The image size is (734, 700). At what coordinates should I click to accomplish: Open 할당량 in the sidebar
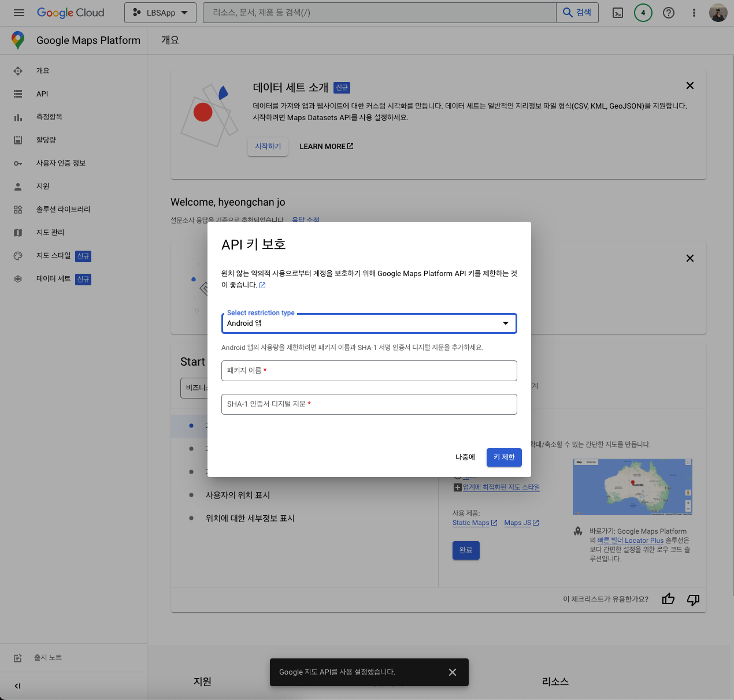coord(73,140)
